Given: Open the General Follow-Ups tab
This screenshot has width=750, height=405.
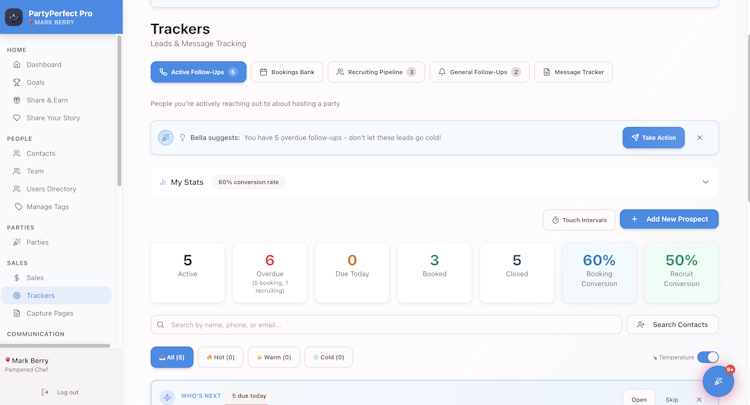Looking at the screenshot, I should pyautogui.click(x=479, y=72).
